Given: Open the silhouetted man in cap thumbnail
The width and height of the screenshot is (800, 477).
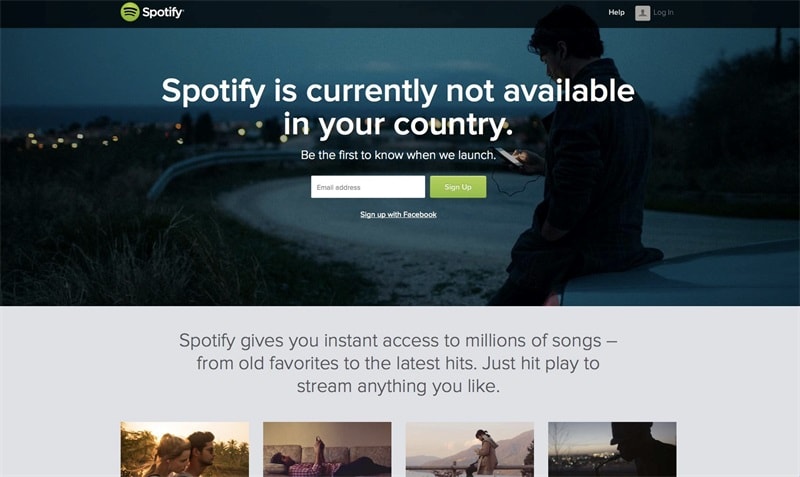Looking at the screenshot, I should pyautogui.click(x=612, y=449).
